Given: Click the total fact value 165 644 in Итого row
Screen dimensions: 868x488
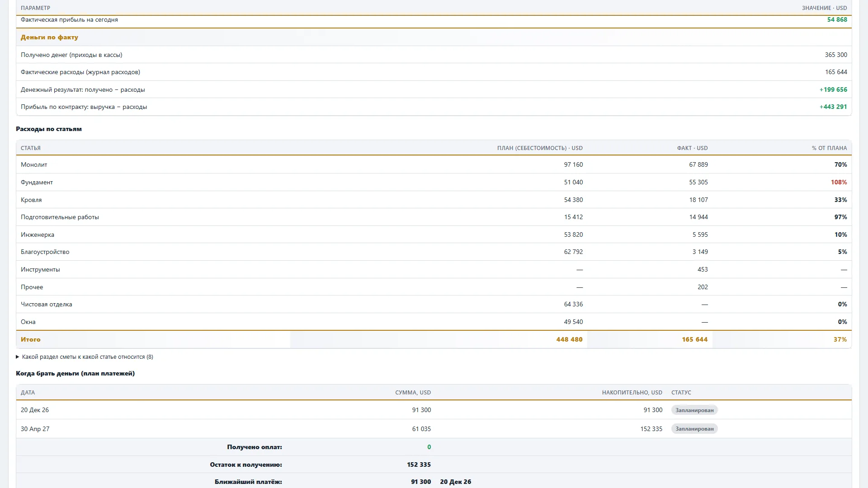Looking at the screenshot, I should tap(694, 340).
